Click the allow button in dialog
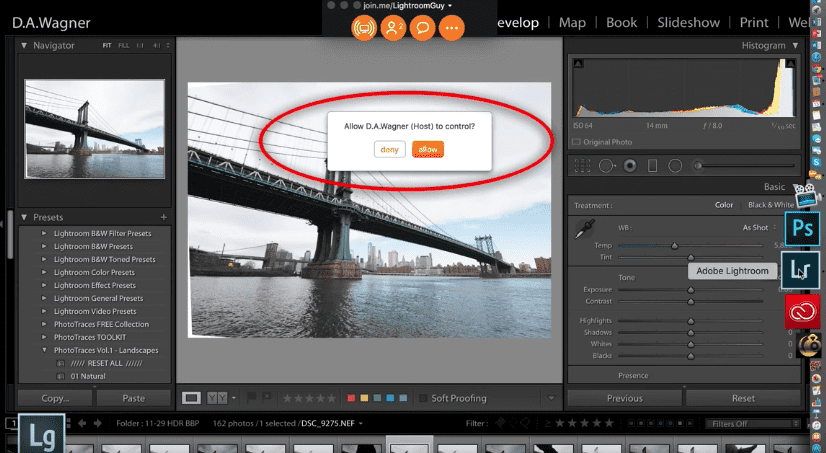 click(x=427, y=149)
